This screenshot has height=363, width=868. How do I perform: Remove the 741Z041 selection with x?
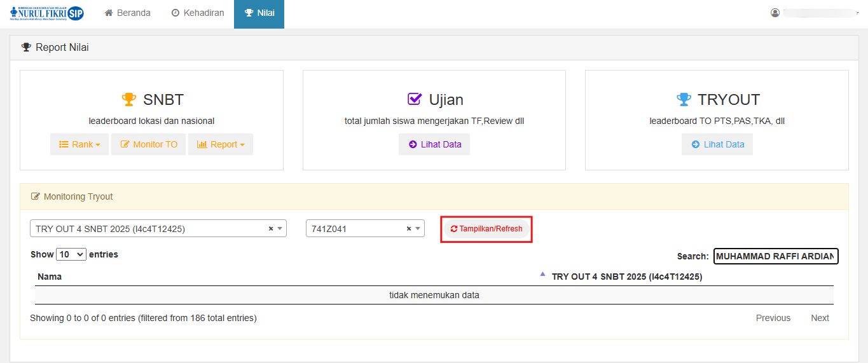click(409, 229)
